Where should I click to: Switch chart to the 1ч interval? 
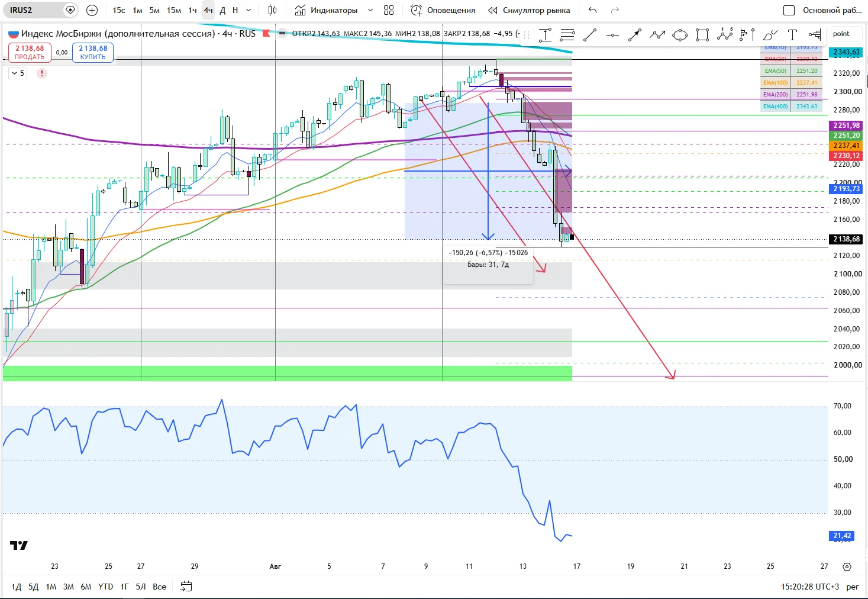(x=192, y=10)
